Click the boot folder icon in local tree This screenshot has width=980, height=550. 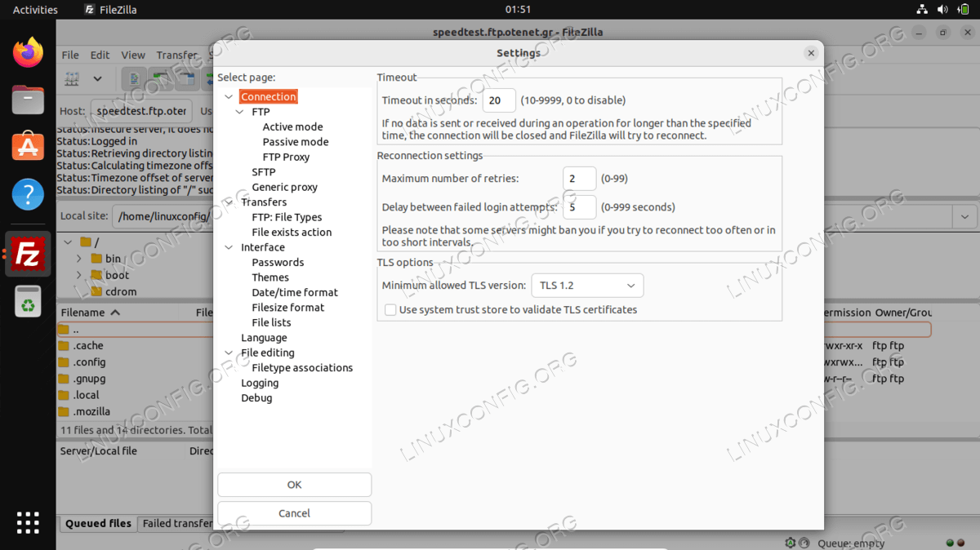[x=96, y=275]
